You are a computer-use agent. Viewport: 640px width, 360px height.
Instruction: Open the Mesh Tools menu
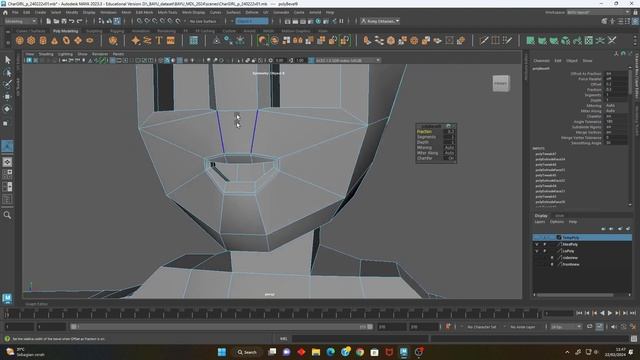point(167,12)
